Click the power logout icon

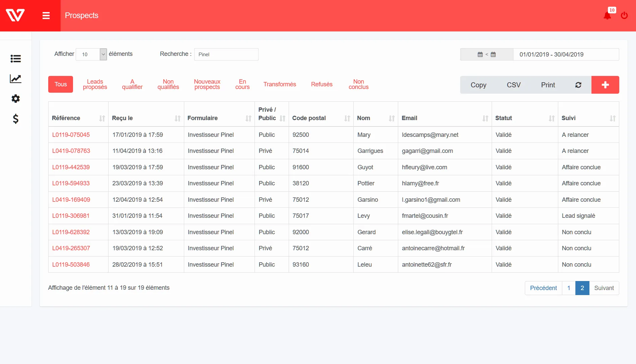coord(624,15)
